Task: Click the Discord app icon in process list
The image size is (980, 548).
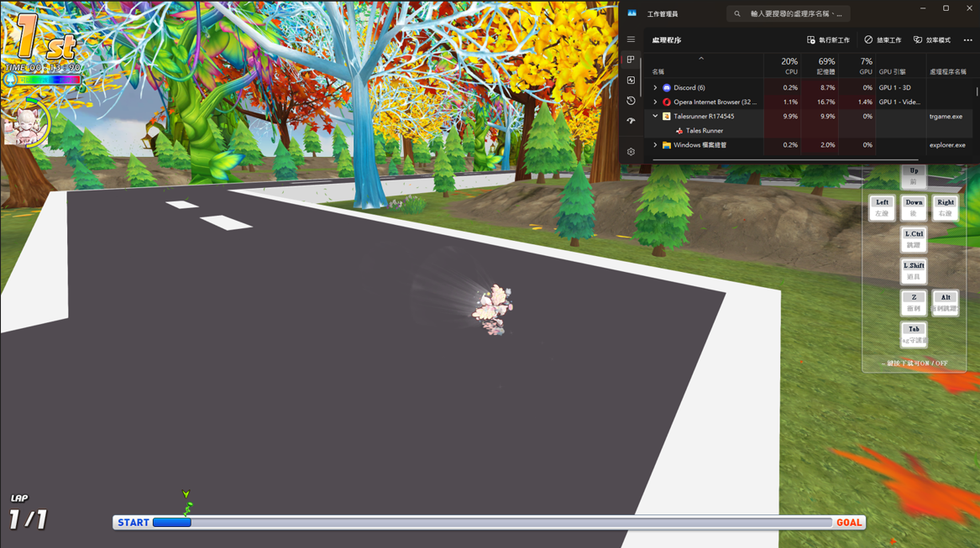Action: pos(666,87)
